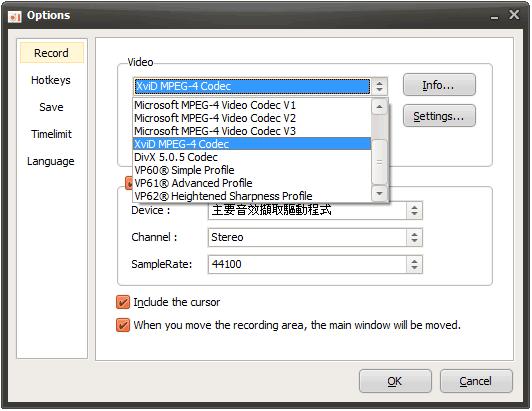Click list scrollbar down arrow
The width and height of the screenshot is (532, 411).
pos(379,193)
